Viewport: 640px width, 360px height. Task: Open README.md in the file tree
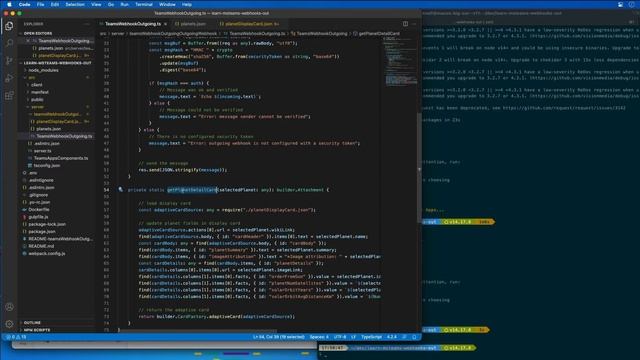(x=41, y=247)
